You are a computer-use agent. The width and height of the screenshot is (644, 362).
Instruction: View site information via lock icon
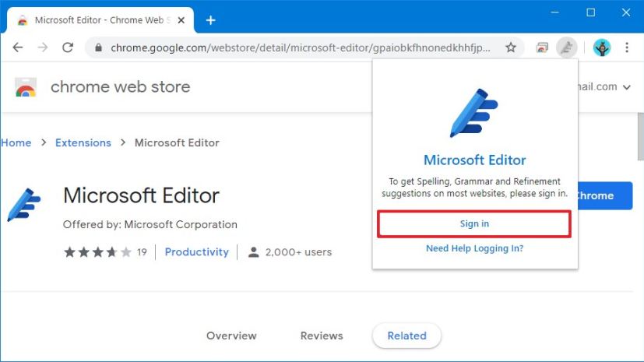click(x=98, y=47)
